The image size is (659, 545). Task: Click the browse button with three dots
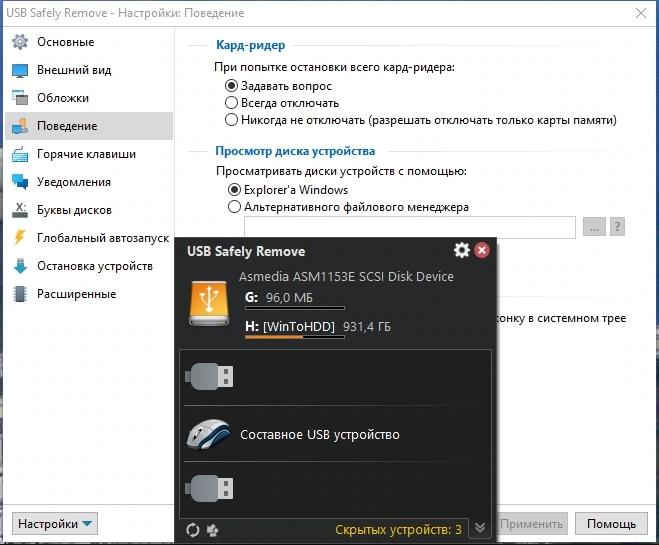(x=594, y=227)
